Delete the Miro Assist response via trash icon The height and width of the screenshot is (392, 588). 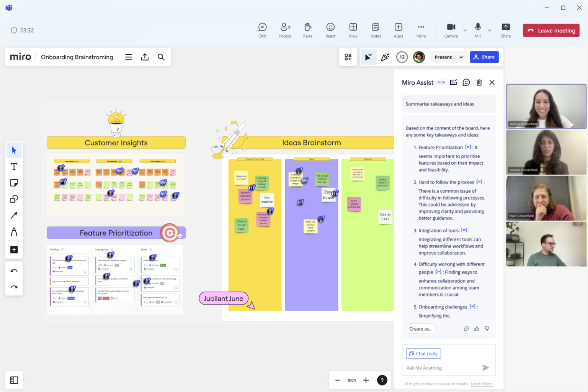[479, 82]
